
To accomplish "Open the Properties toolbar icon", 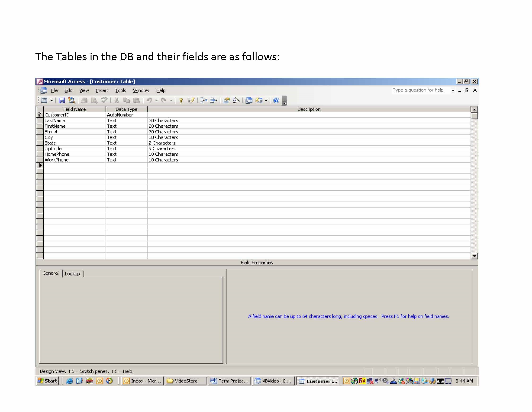I will tap(226, 100).
